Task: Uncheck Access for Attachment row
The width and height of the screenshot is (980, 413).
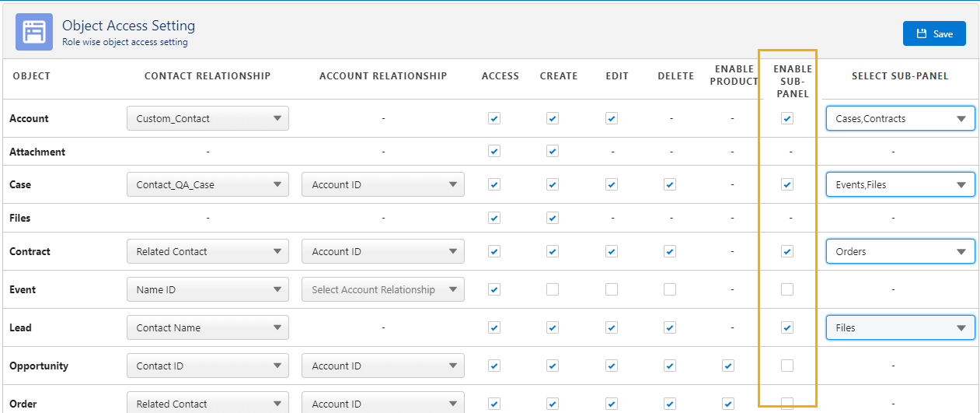Action: pos(494,151)
